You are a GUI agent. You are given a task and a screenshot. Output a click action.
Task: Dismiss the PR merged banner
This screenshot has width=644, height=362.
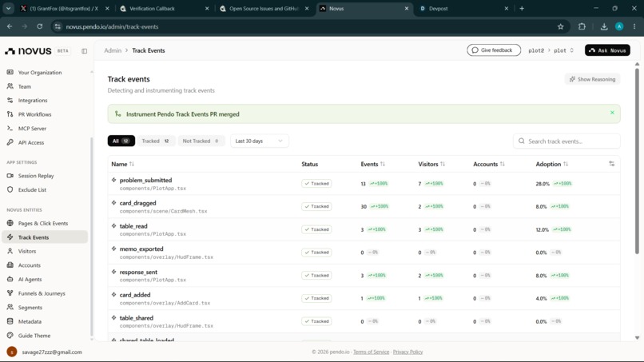pyautogui.click(x=612, y=113)
